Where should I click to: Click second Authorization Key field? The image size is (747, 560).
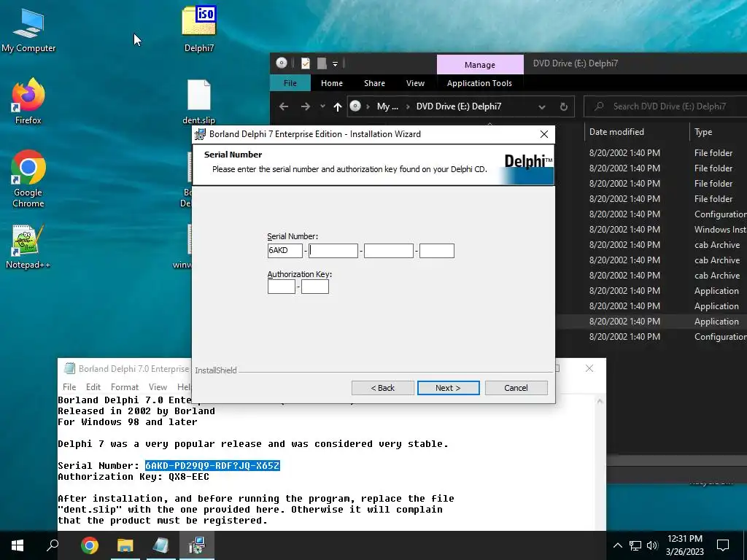pos(315,287)
